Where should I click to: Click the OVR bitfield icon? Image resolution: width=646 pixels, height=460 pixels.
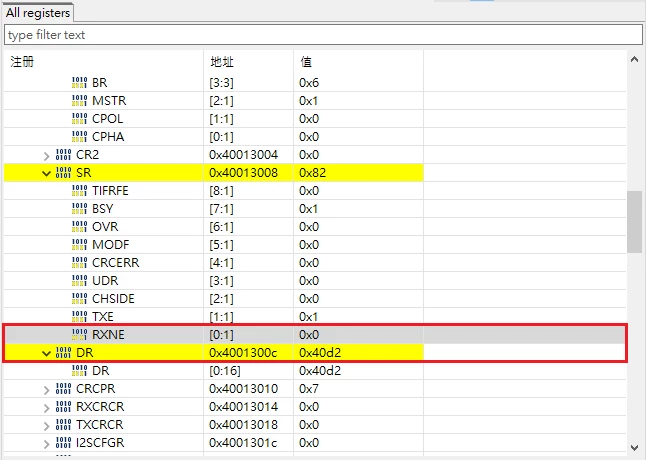point(80,226)
